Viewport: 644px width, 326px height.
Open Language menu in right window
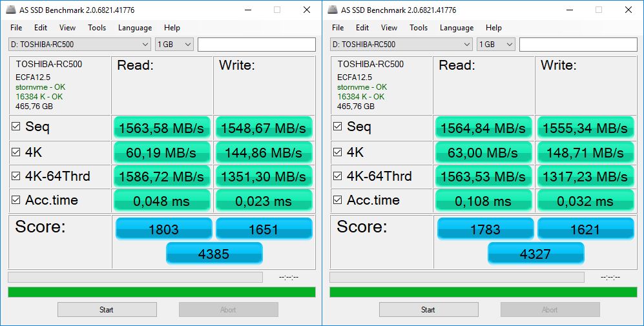[457, 28]
